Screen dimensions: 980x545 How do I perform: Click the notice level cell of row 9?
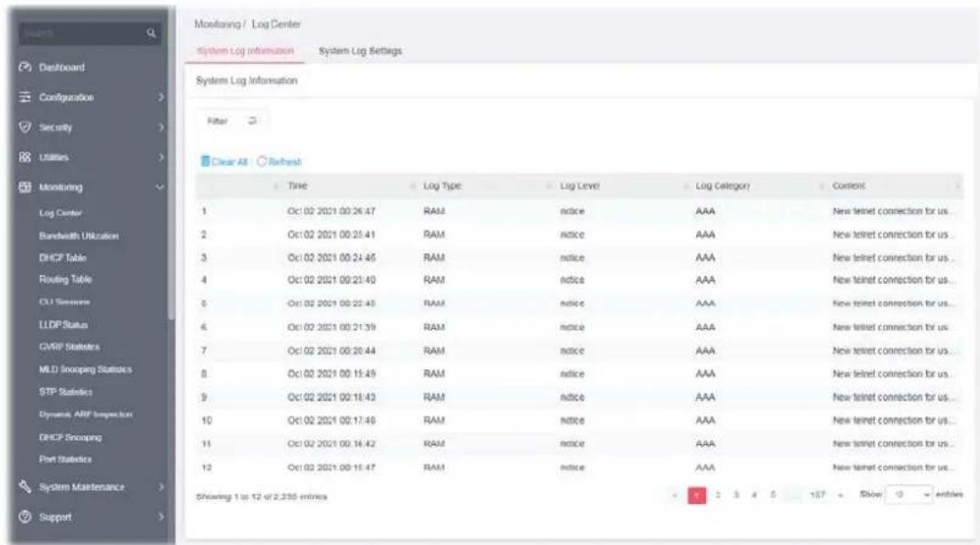tap(572, 397)
